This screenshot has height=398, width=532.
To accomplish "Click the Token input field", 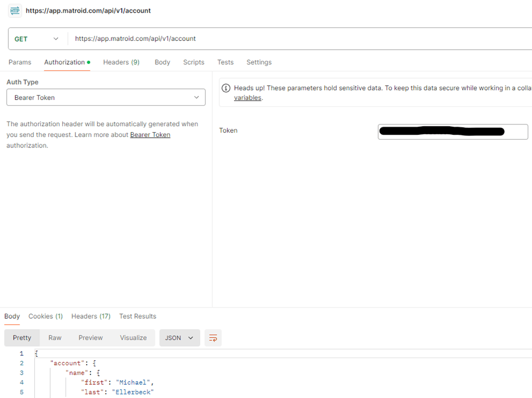I will click(452, 132).
